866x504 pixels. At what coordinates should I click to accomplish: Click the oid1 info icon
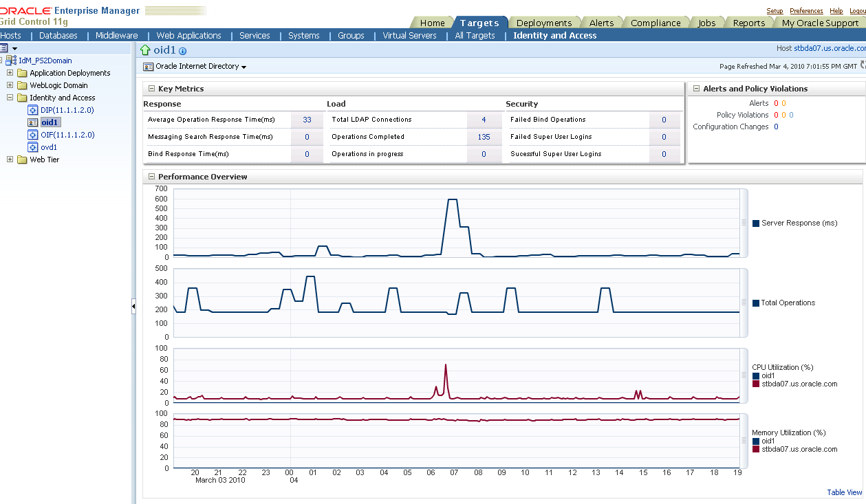pos(182,52)
